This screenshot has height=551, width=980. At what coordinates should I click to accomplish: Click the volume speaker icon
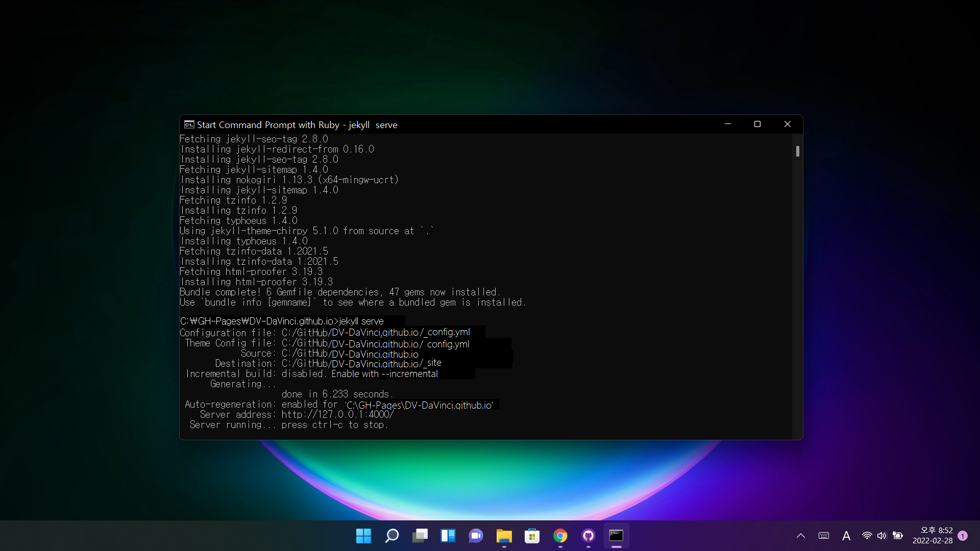(881, 536)
